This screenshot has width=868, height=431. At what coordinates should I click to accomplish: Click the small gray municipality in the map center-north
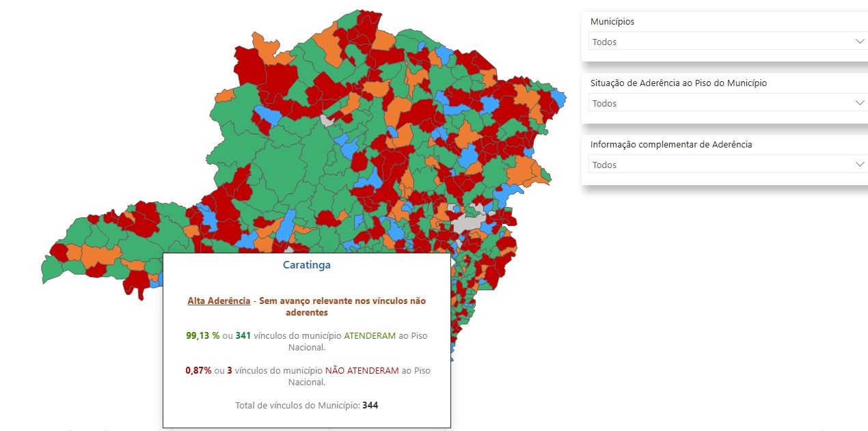[329, 121]
